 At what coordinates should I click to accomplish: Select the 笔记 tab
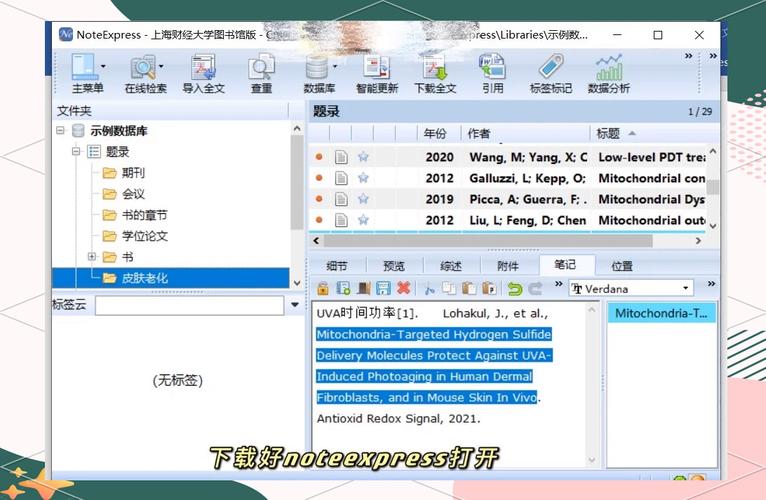[566, 265]
